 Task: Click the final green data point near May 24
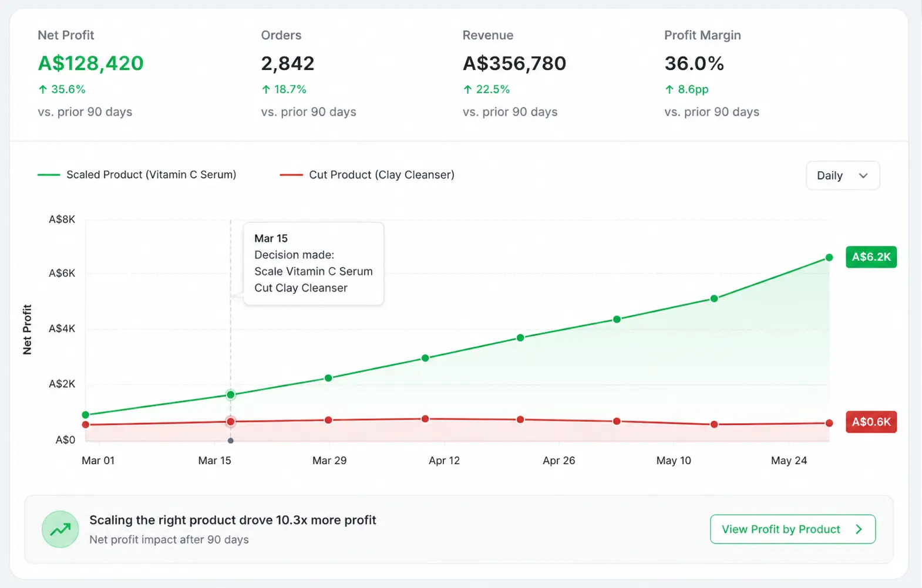(x=829, y=258)
